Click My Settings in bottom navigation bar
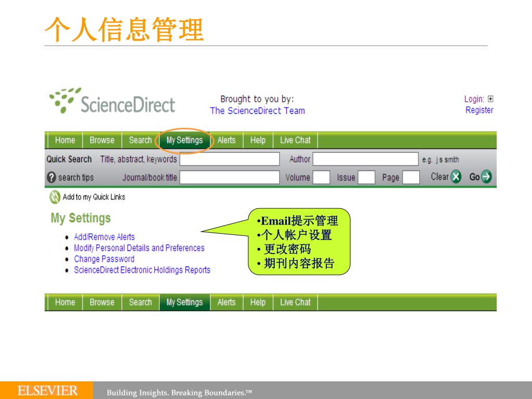 click(x=184, y=302)
